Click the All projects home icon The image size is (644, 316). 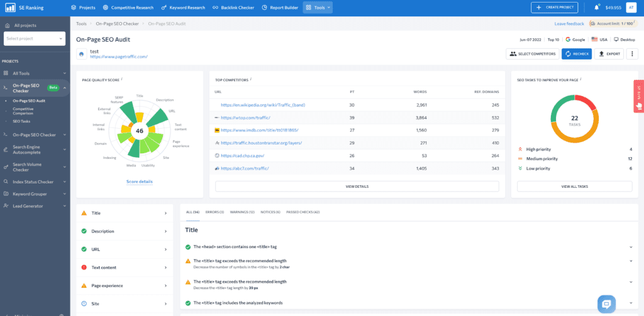click(7, 26)
